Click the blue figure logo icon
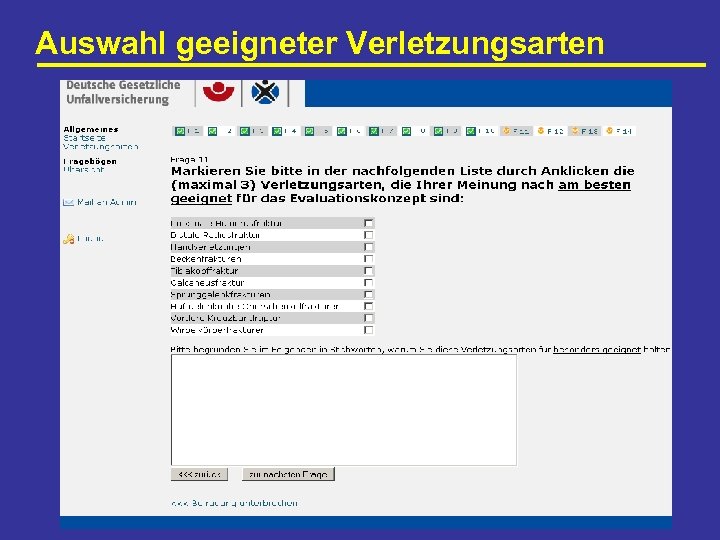 point(265,92)
